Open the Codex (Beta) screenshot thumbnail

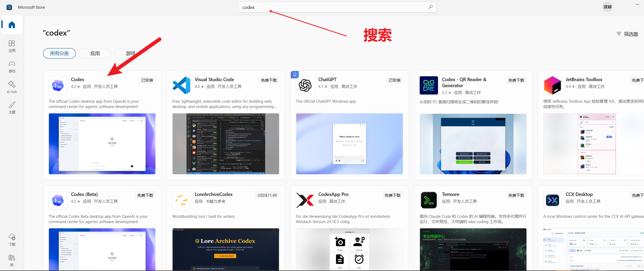pyautogui.click(x=102, y=249)
